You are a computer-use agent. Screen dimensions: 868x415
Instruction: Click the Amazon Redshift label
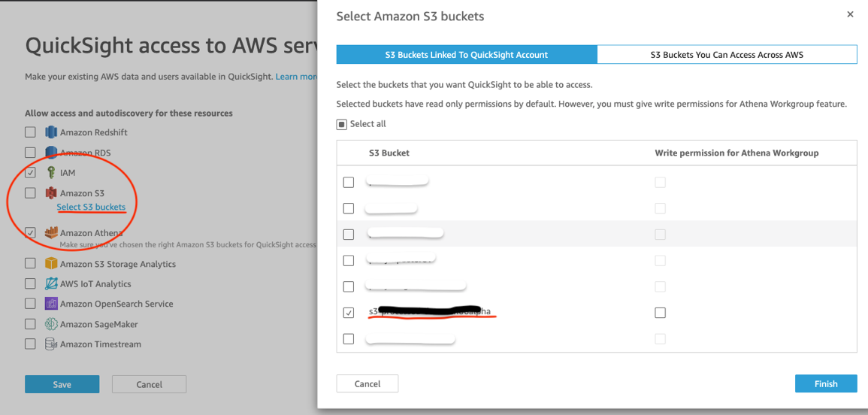point(94,132)
